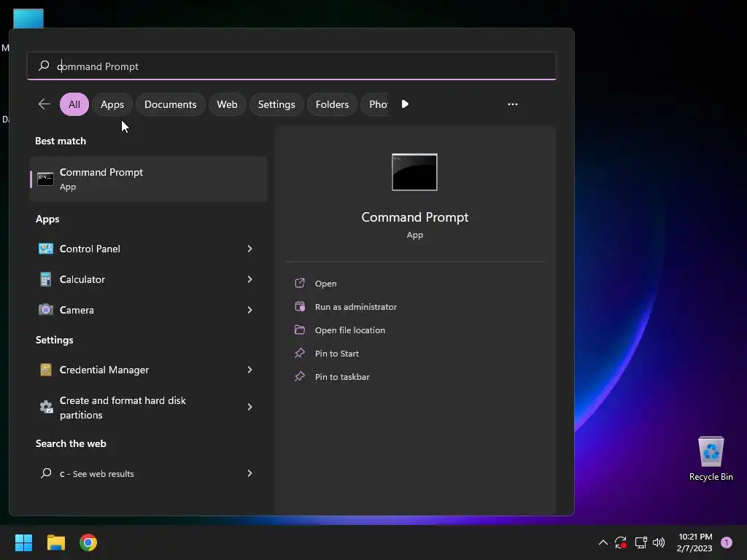The image size is (747, 560).
Task: Switch to the Settings filter tab
Action: (276, 104)
